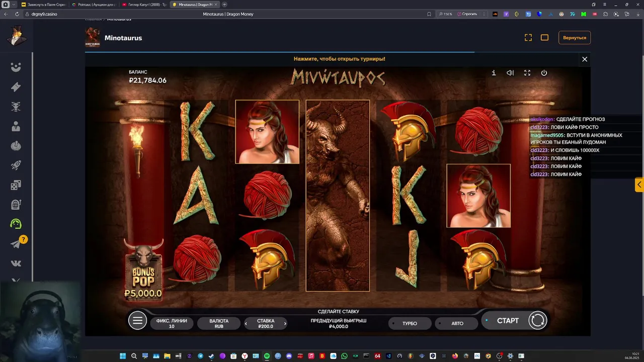Open the Dragon Money logo in sidebar
644x362 pixels.
tap(16, 36)
